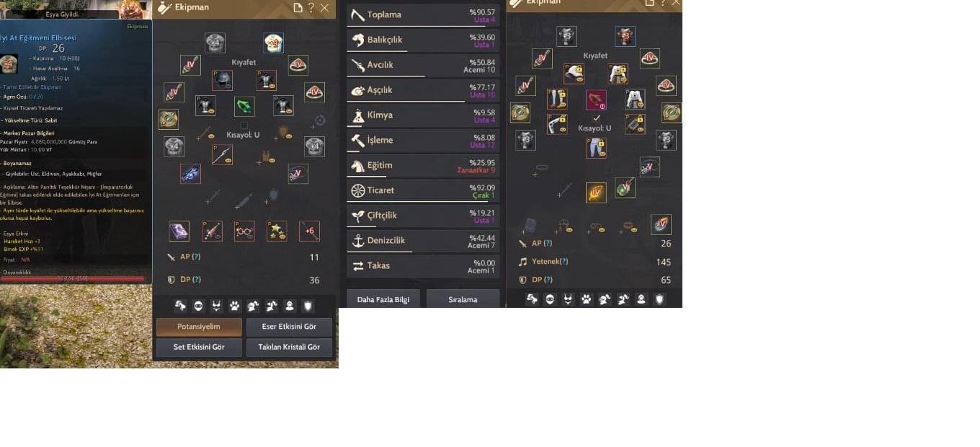Image resolution: width=980 pixels, height=447 pixels.
Task: Select the eyeglasses accessory slot
Action: (x=244, y=231)
